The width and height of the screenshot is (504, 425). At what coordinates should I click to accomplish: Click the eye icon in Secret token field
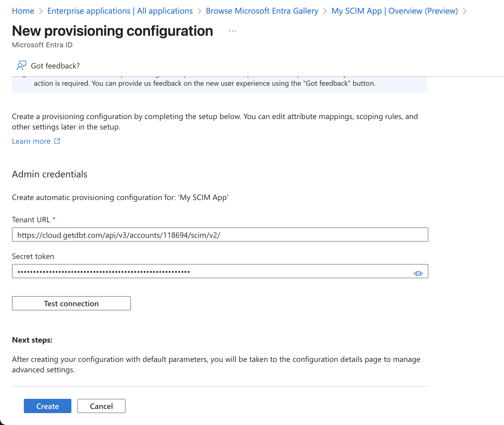418,273
